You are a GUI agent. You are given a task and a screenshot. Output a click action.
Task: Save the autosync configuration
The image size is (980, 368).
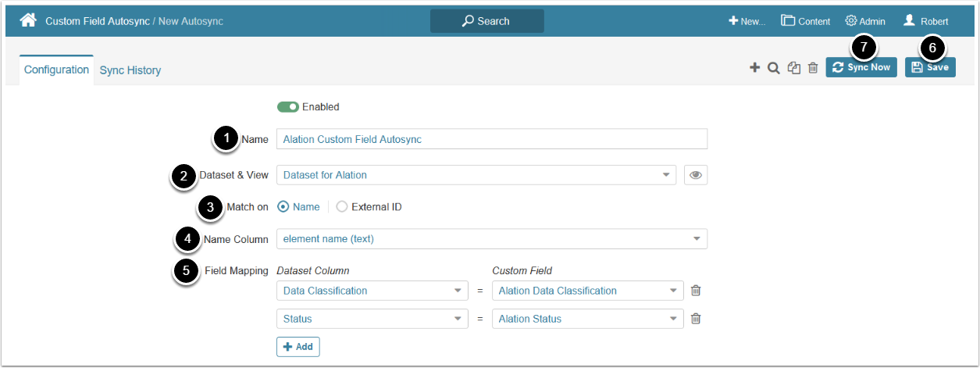click(930, 67)
